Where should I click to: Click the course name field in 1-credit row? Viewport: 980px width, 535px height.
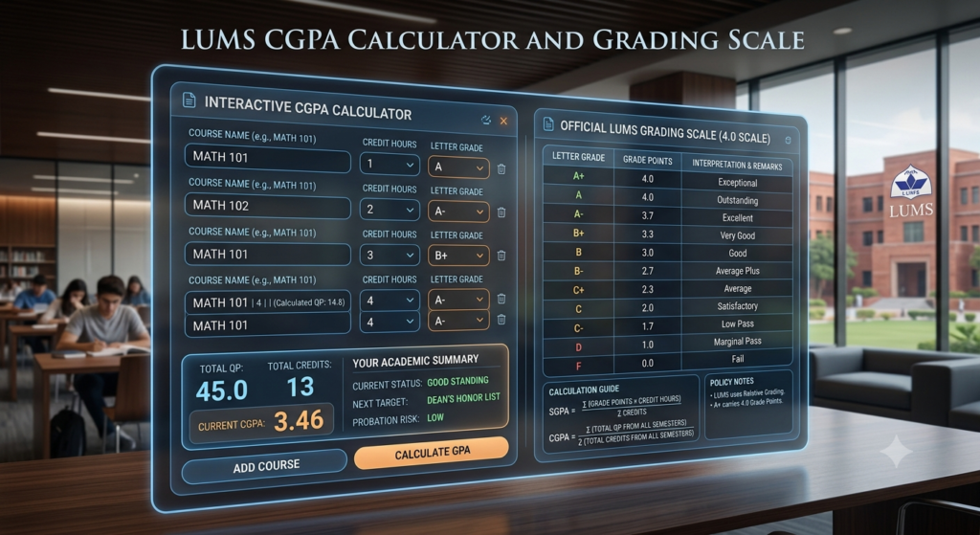[x=268, y=158]
